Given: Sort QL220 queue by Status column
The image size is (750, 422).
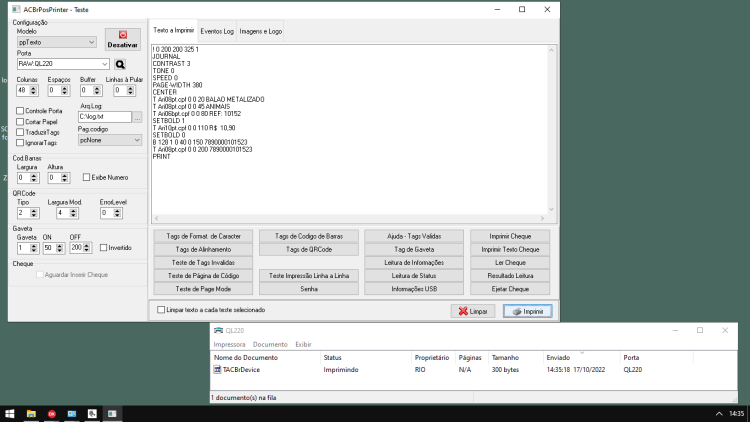Looking at the screenshot, I should 365,358.
